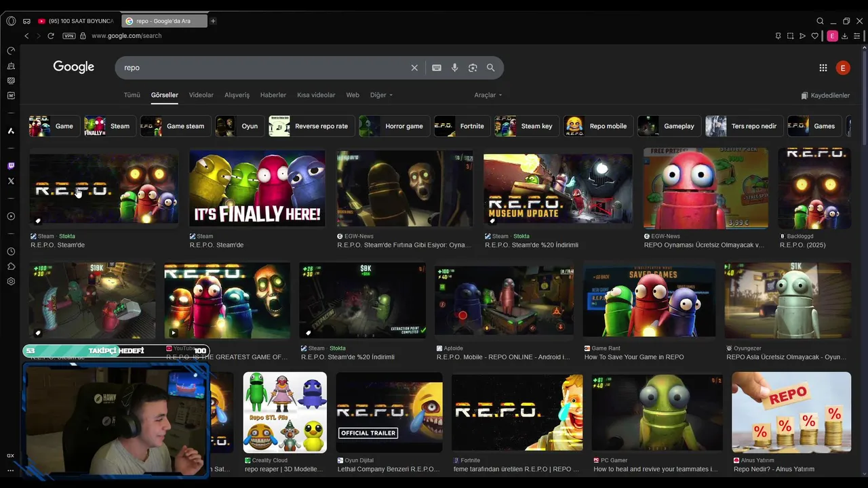Image resolution: width=868 pixels, height=488 pixels.
Task: Open the flow send arrow icon
Action: pyautogui.click(x=802, y=36)
